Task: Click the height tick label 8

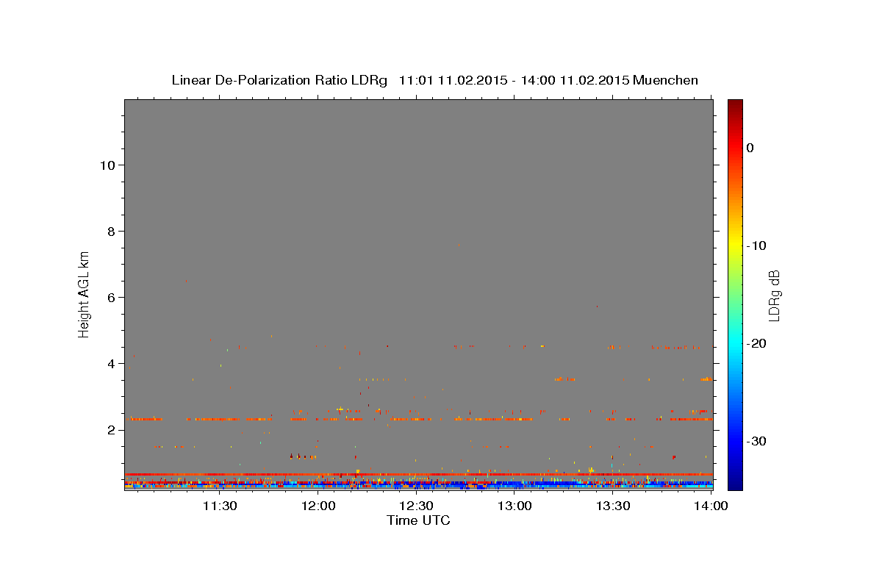Action: point(110,231)
